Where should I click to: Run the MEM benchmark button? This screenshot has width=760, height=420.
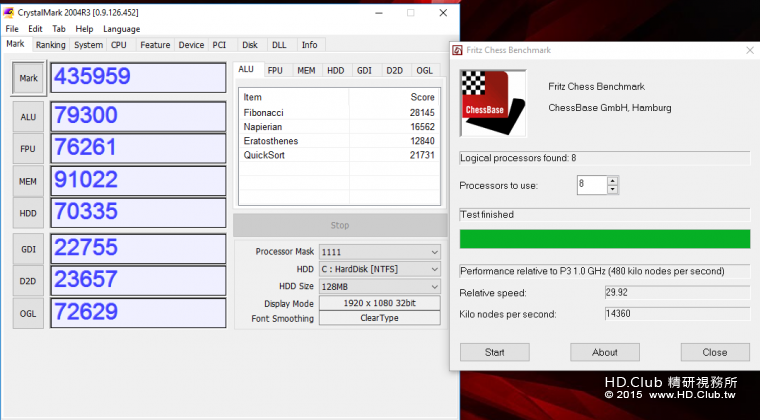(x=28, y=181)
